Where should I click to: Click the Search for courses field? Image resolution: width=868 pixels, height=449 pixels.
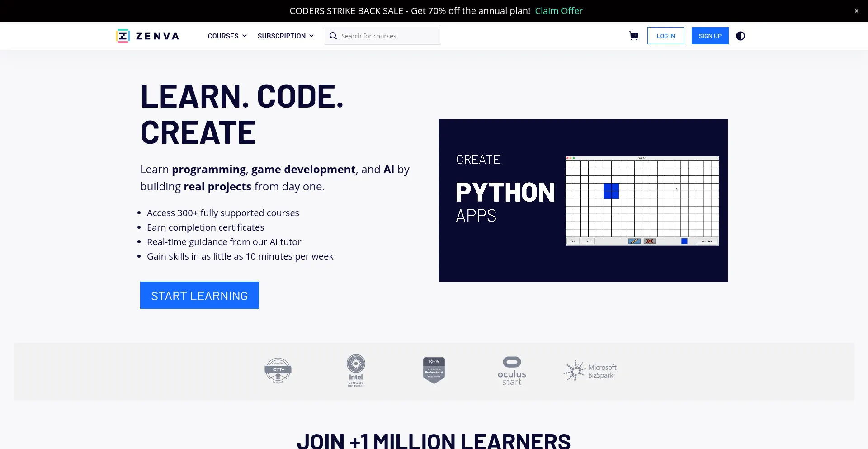point(382,36)
